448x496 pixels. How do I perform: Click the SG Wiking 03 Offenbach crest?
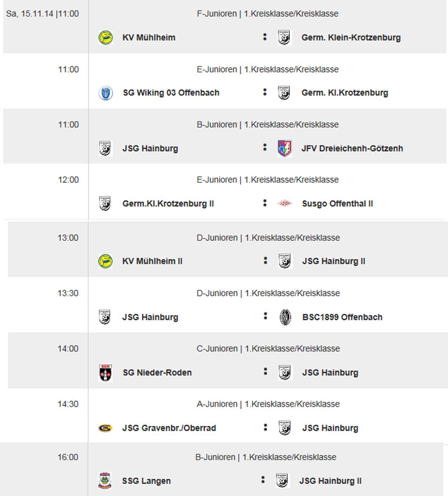tap(106, 93)
